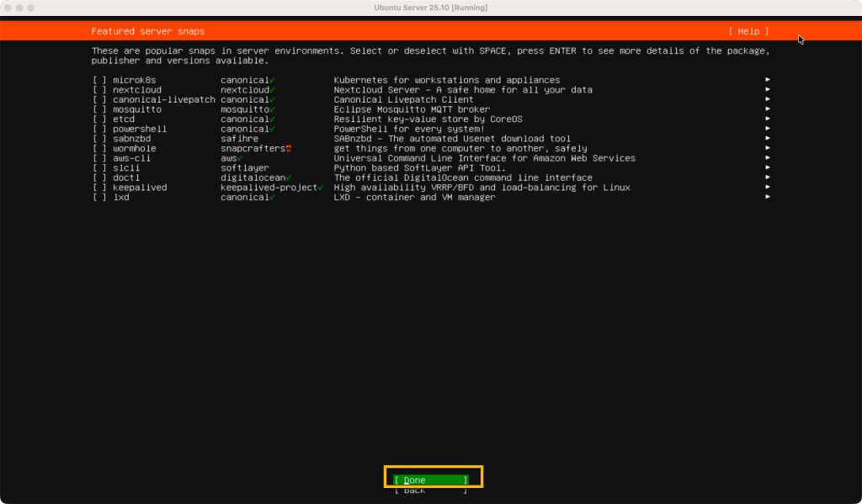Expand details arrow for aws-cli row

[x=768, y=158]
